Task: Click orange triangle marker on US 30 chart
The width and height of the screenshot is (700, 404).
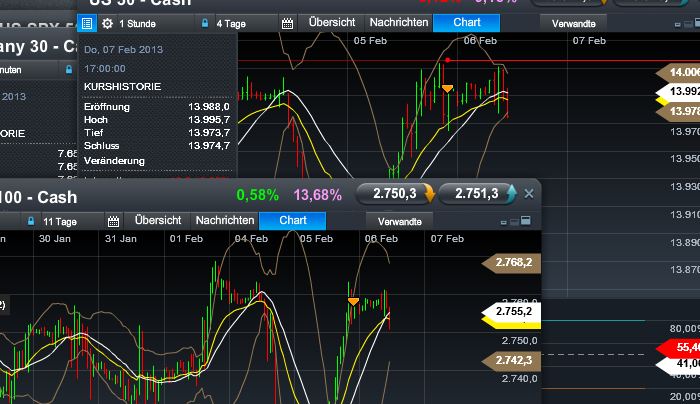Action: click(x=447, y=88)
